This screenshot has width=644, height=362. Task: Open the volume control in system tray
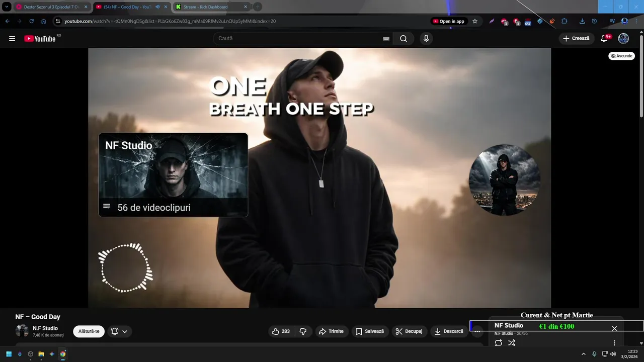click(613, 354)
